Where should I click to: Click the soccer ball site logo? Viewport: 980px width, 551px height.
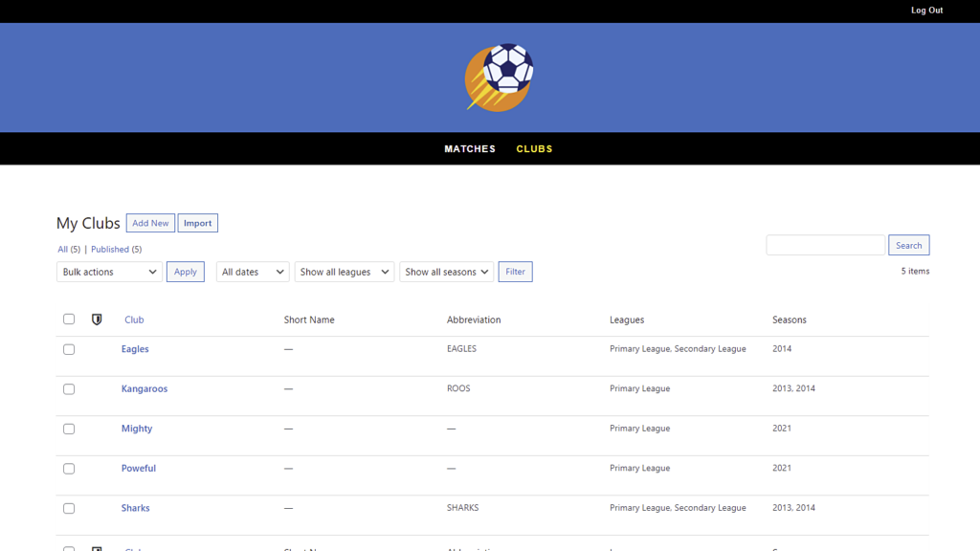[498, 77]
